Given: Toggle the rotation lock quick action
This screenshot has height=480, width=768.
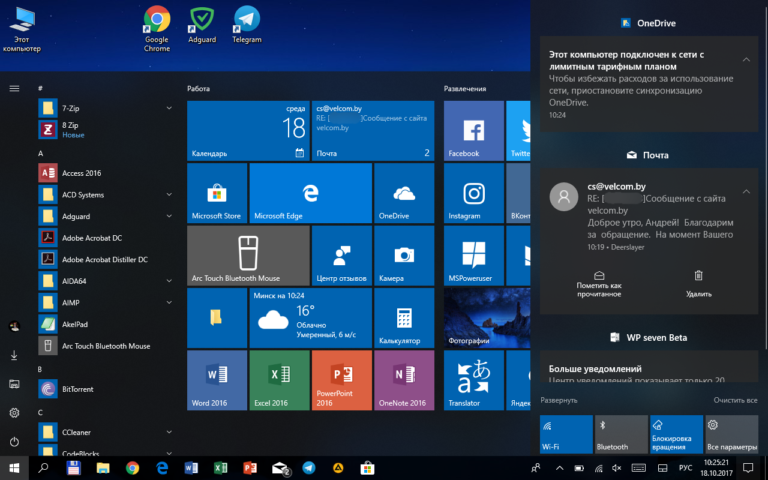Looking at the screenshot, I should point(676,435).
